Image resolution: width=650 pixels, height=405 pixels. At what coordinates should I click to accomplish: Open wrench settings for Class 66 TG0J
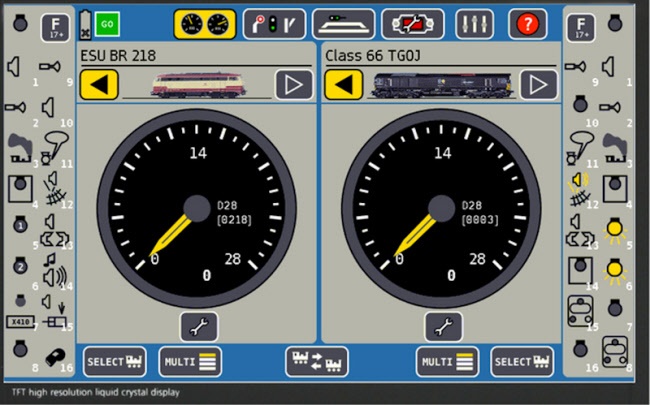443,325
